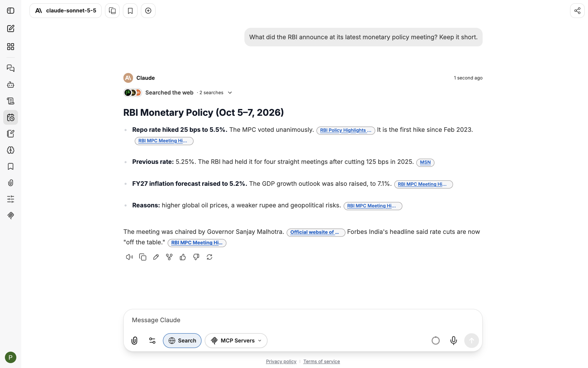588x368 pixels.
Task: Open bookmarks icon in left sidebar
Action: pos(10,166)
